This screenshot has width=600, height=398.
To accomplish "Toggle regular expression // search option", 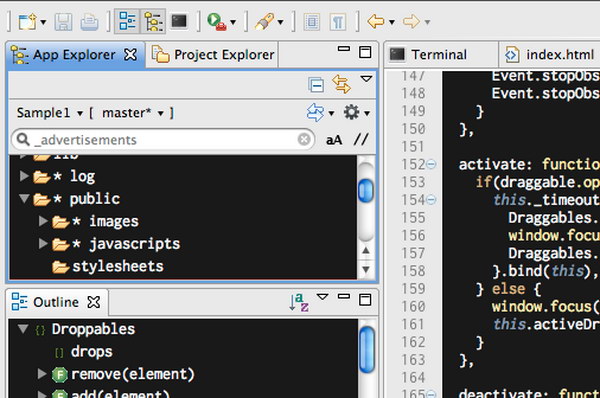I will pyautogui.click(x=361, y=139).
